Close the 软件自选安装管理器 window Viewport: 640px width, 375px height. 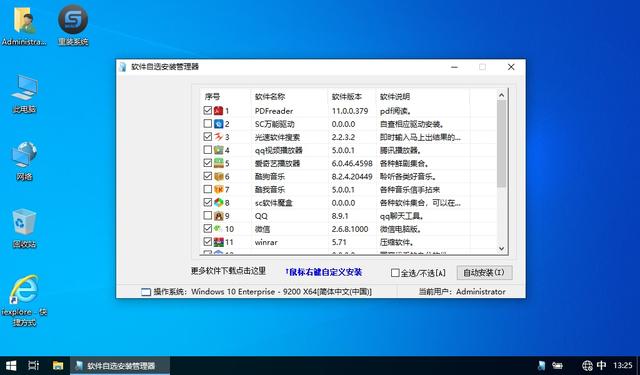tap(511, 67)
